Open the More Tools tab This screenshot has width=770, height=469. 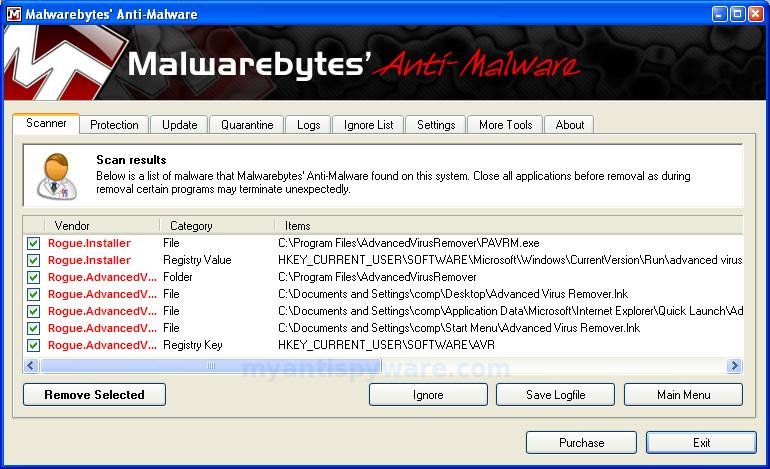click(x=505, y=125)
